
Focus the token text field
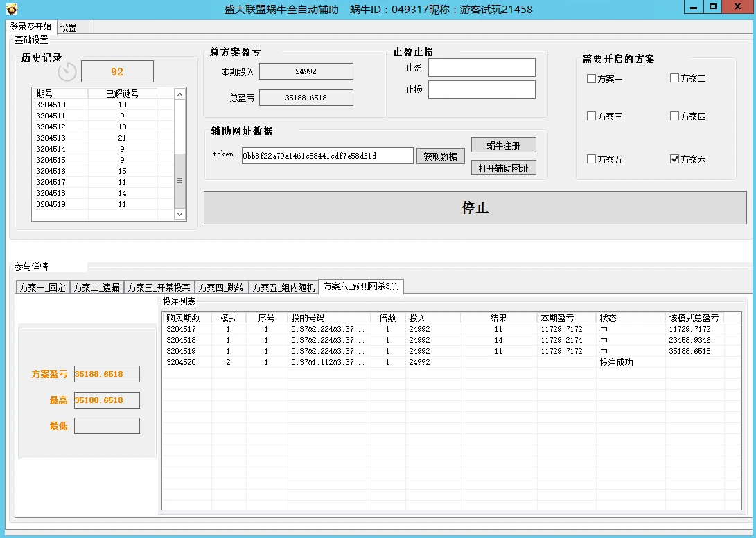pyautogui.click(x=327, y=156)
